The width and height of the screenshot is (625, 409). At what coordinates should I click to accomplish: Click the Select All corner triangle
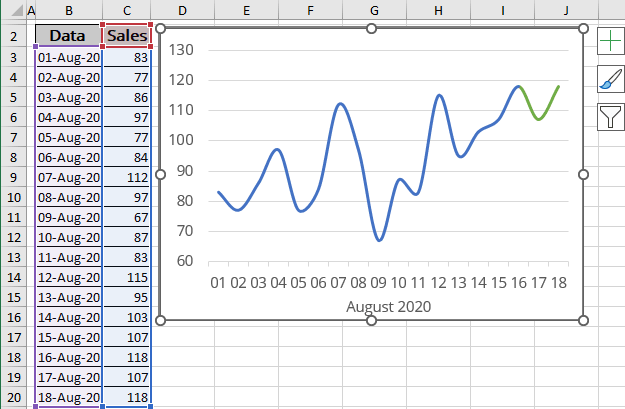pyautogui.click(x=17, y=10)
